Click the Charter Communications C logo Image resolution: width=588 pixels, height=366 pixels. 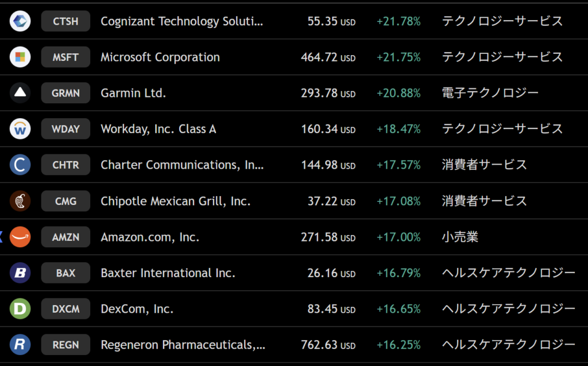[20, 165]
